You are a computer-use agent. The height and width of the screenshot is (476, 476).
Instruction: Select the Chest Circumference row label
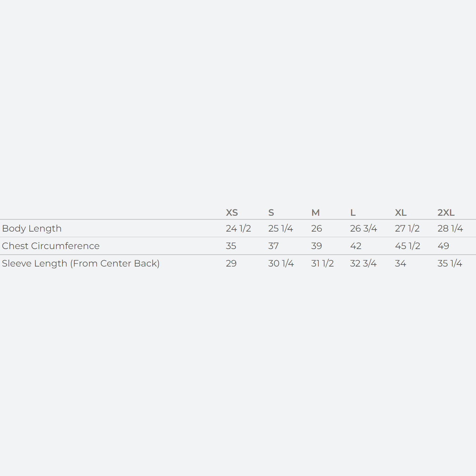click(x=51, y=246)
